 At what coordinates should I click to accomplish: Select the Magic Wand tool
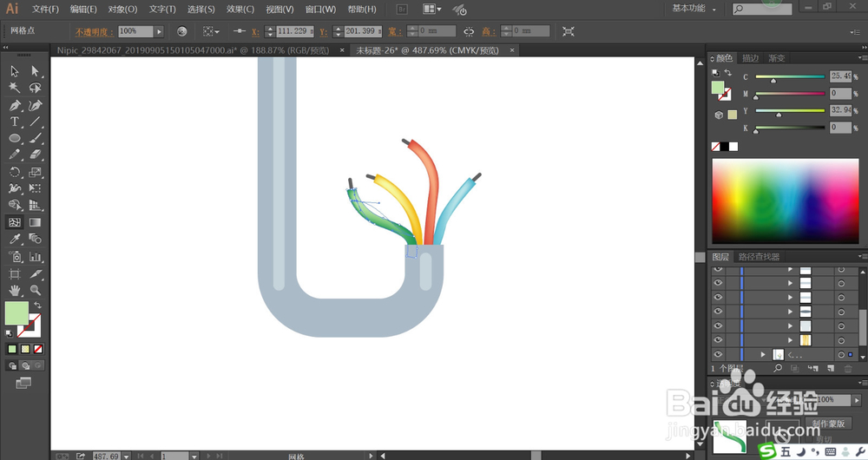(x=15, y=88)
